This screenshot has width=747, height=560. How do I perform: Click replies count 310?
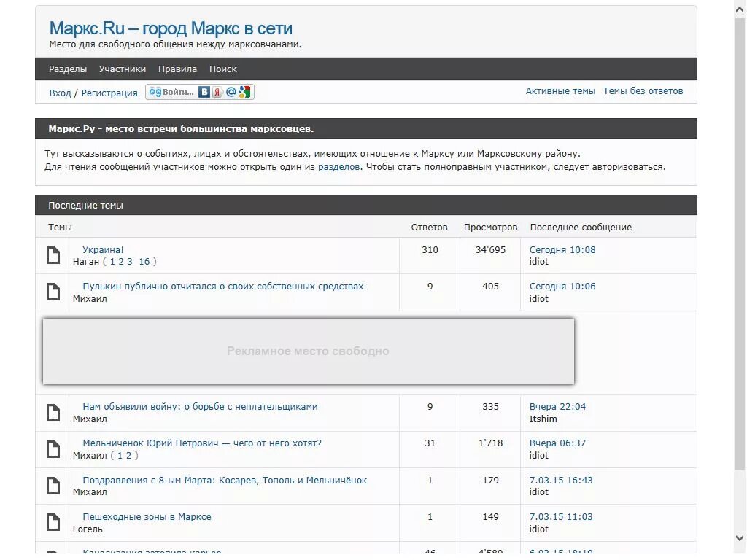(x=430, y=249)
